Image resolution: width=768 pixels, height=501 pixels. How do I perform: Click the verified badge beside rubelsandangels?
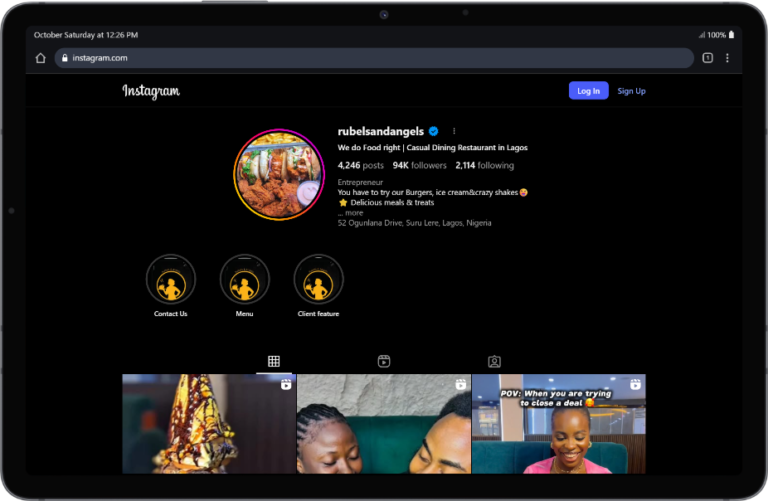(x=434, y=131)
